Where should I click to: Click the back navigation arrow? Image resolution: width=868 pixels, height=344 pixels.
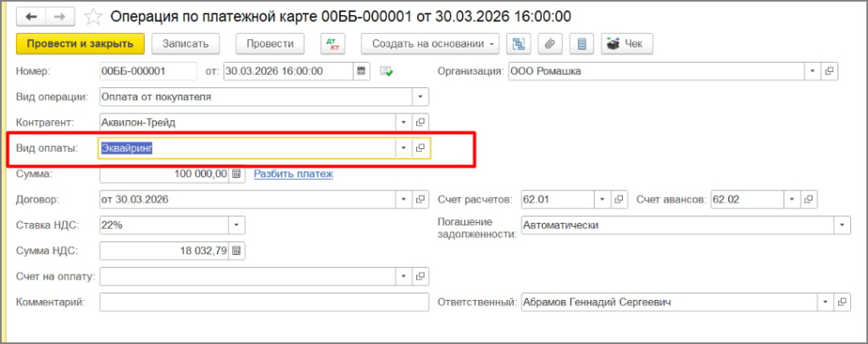[x=32, y=16]
